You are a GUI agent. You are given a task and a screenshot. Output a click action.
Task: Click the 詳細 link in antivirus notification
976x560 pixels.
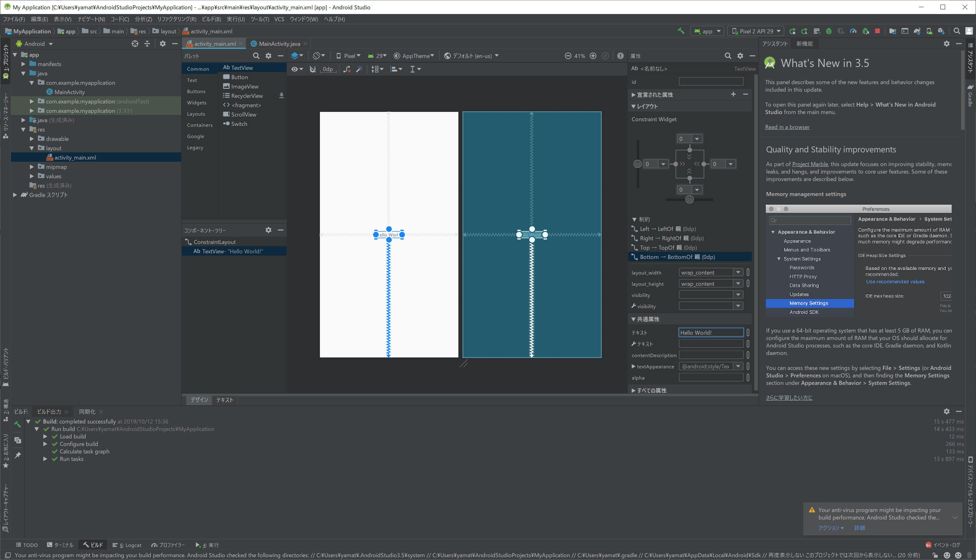click(x=859, y=528)
